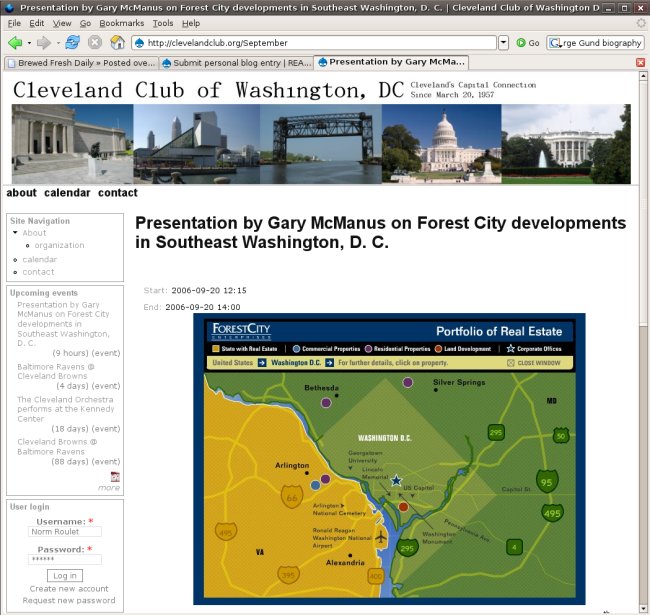Open the Bookmarks menu

coord(121,24)
